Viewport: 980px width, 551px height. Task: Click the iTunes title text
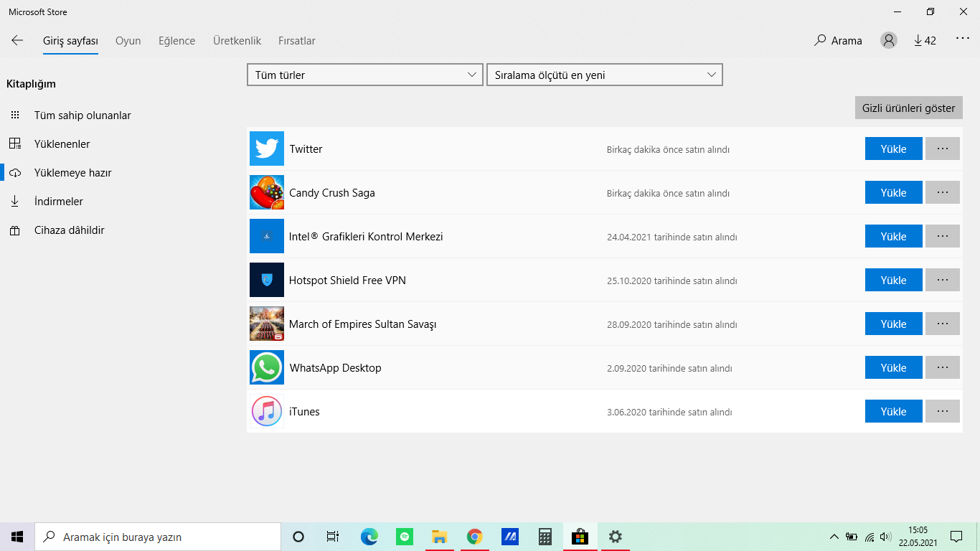[x=304, y=412]
